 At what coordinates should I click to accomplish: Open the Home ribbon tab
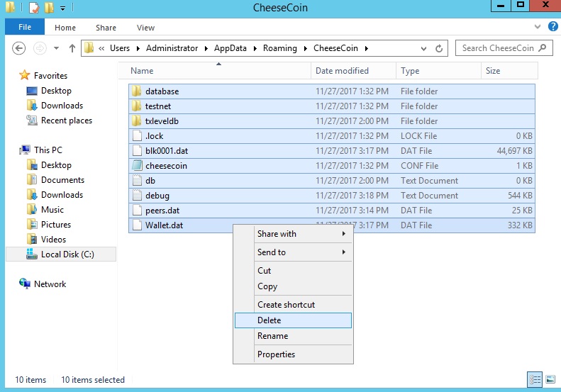point(65,28)
